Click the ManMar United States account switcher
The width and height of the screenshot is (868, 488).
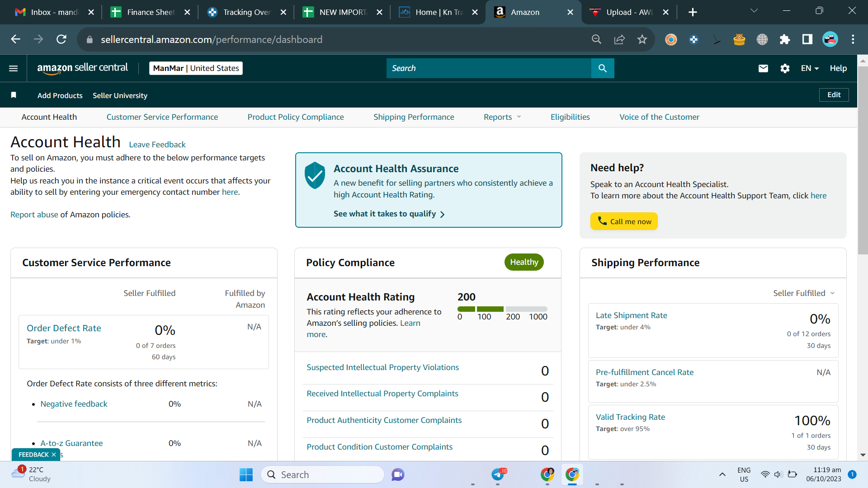196,68
